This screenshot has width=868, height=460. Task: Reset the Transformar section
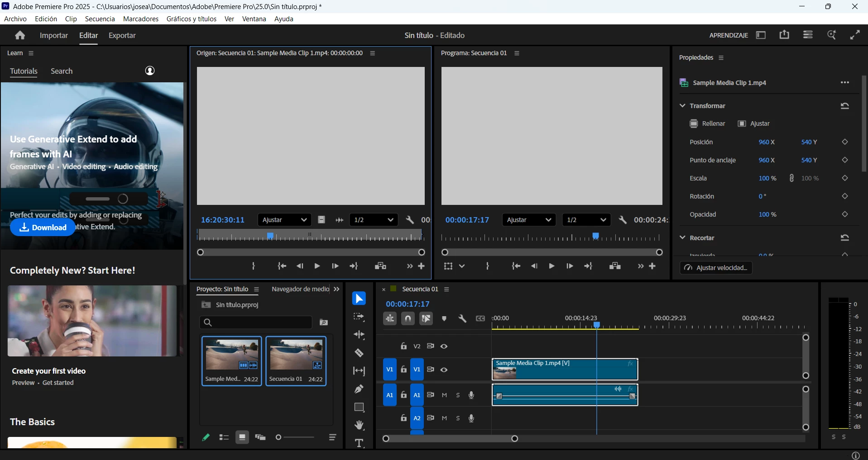tap(845, 106)
